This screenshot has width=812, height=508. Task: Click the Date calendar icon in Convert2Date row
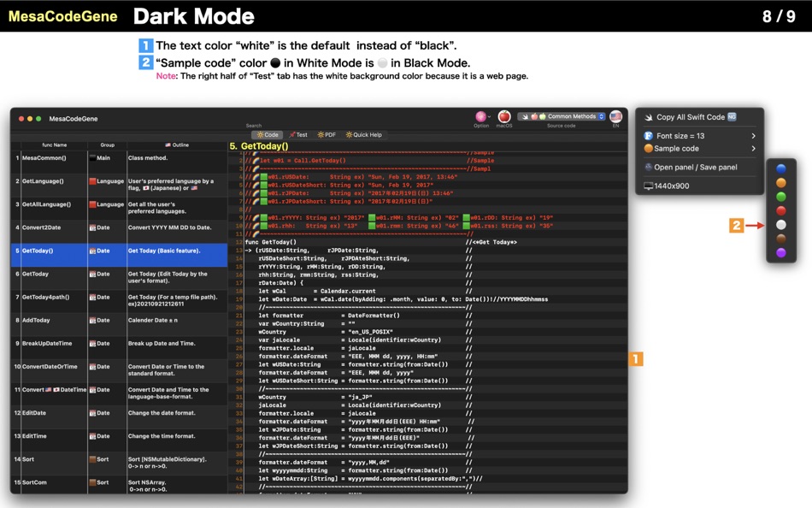coord(92,227)
